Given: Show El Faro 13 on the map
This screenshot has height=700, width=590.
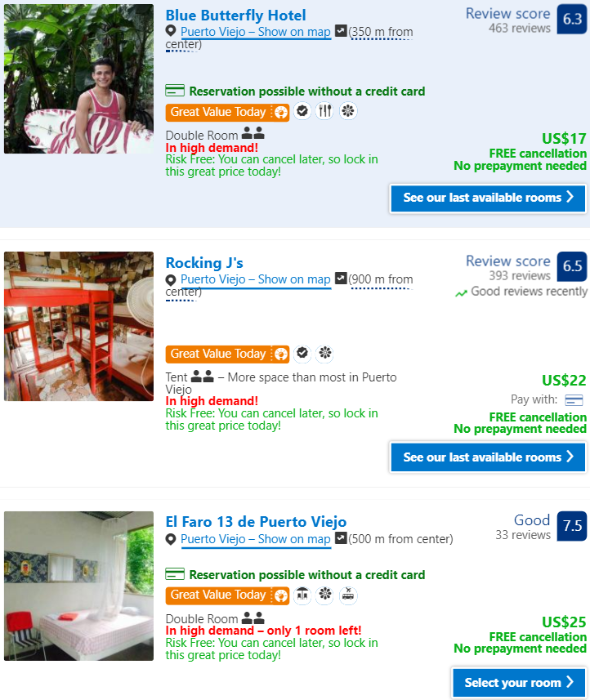Looking at the screenshot, I should point(256,539).
